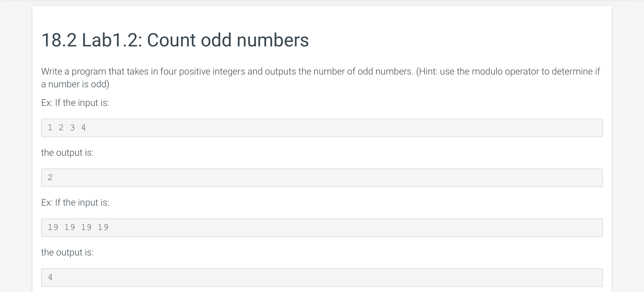
Task: Click the lab title heading
Action: pyautogui.click(x=175, y=40)
